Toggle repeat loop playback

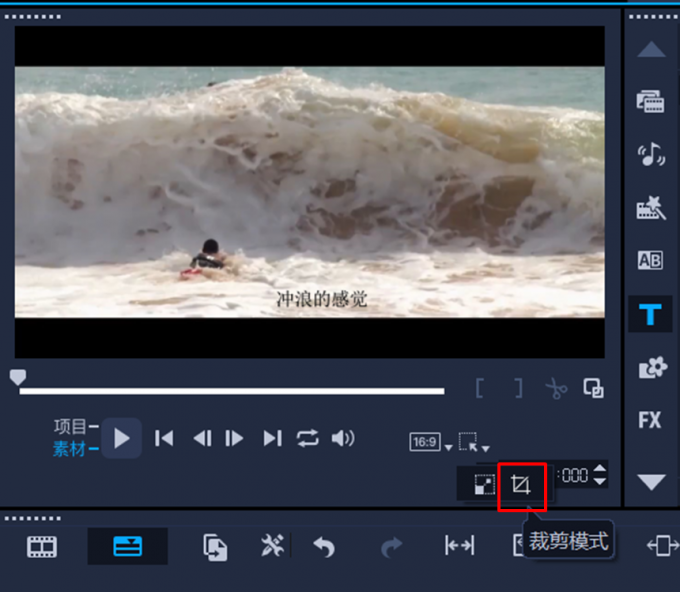tap(307, 438)
